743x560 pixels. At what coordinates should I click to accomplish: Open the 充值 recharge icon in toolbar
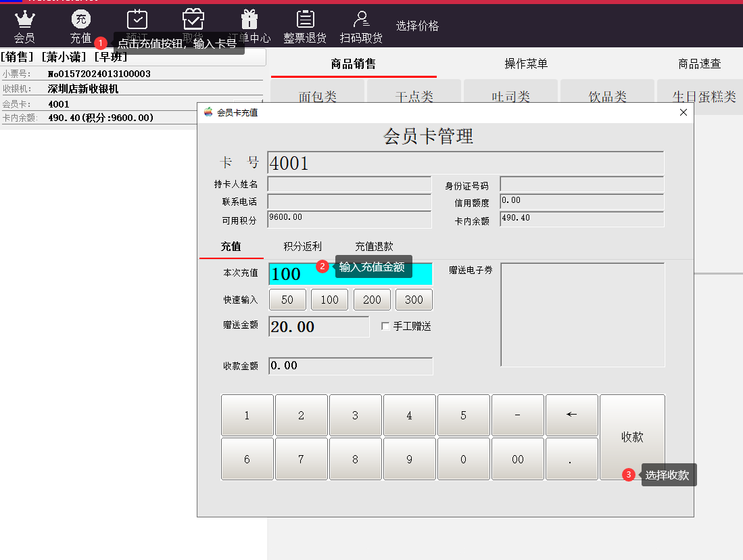point(81,19)
